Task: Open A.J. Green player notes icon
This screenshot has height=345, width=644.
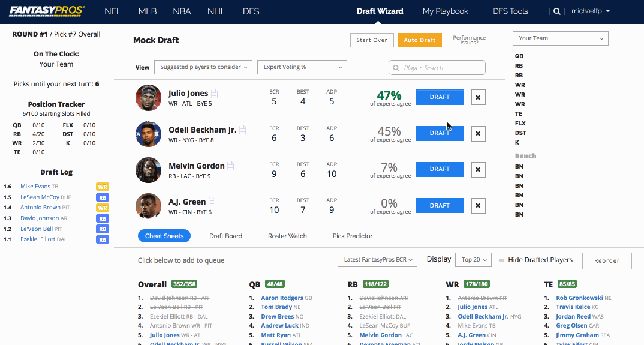Action: [212, 202]
